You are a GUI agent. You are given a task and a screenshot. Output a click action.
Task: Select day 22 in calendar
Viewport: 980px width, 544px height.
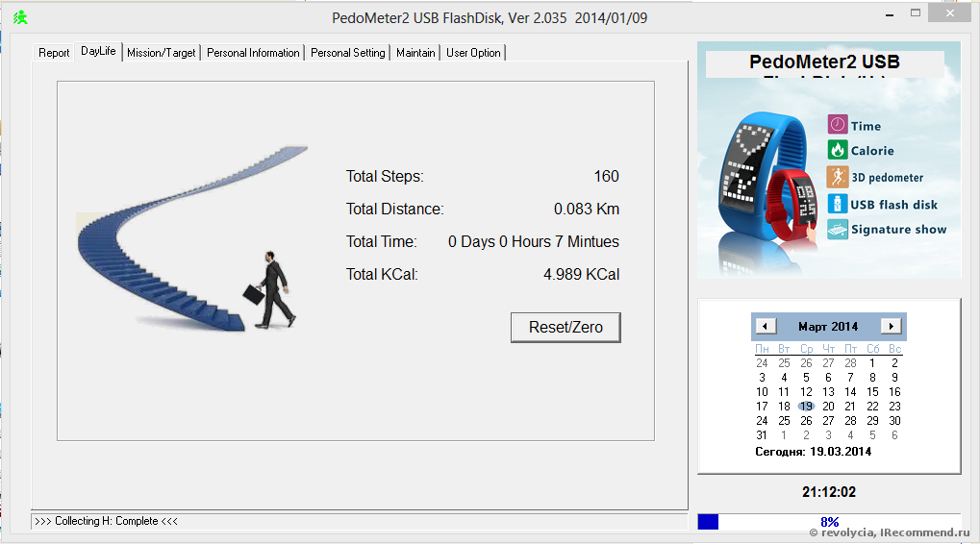[x=872, y=406]
